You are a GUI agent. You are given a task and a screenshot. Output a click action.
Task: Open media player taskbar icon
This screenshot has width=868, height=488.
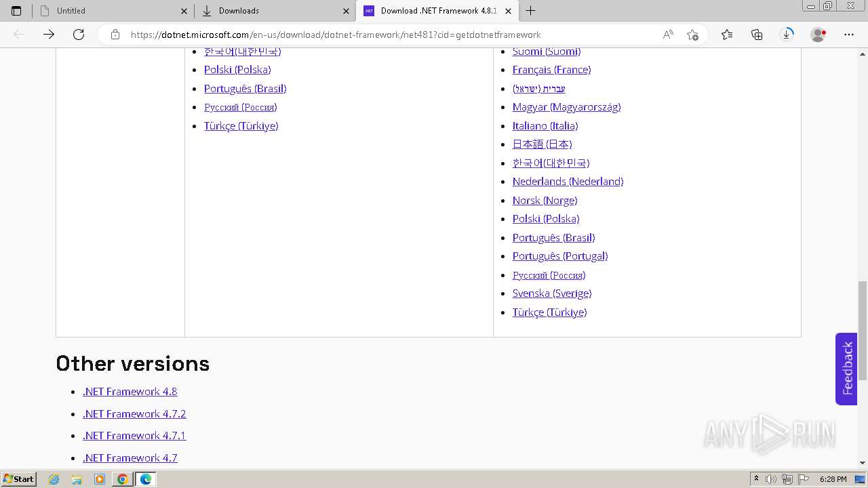click(100, 479)
